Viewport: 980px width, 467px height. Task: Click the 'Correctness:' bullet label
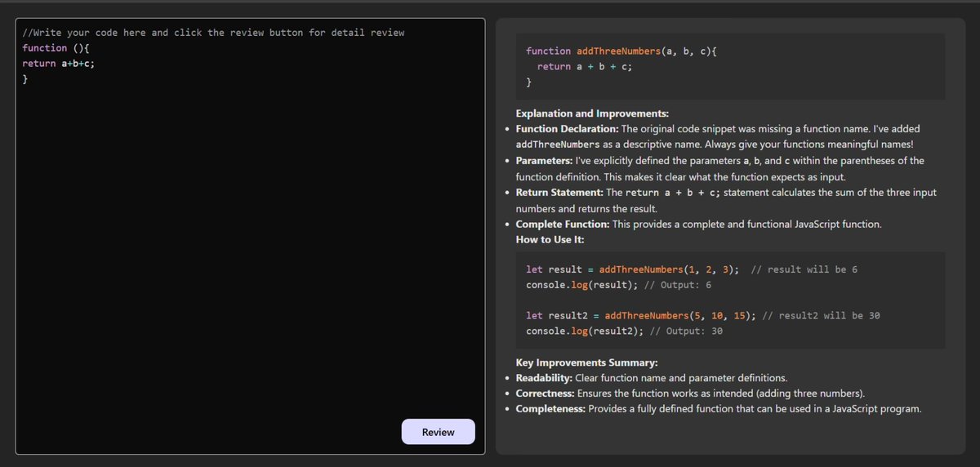click(546, 394)
